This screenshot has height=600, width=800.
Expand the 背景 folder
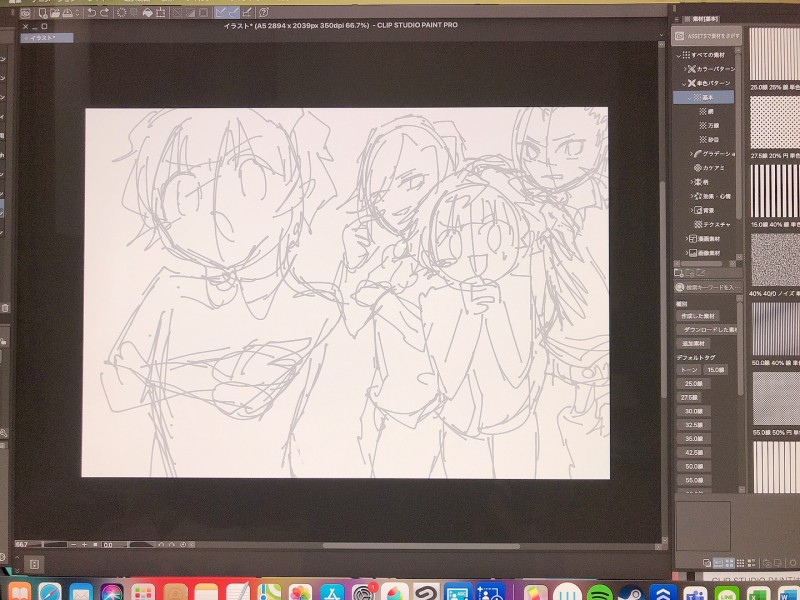(691, 210)
